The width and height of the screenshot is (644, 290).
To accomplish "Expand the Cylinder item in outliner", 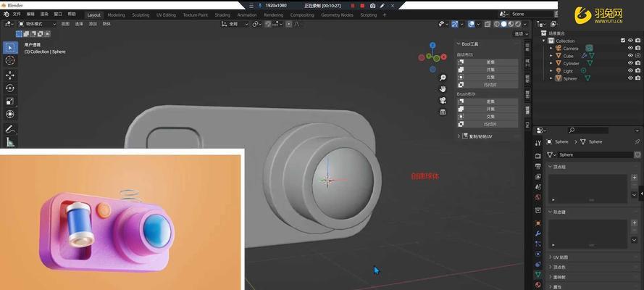I will coord(551,63).
